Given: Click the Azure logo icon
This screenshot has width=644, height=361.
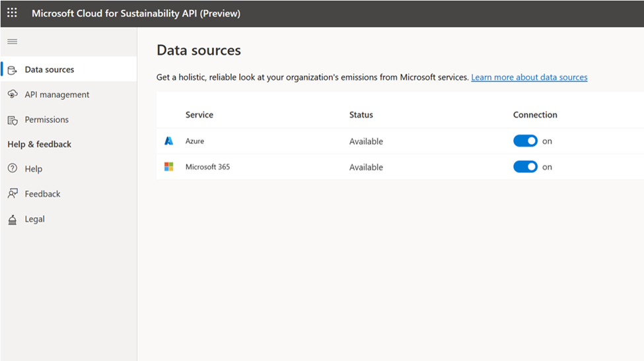Looking at the screenshot, I should coord(169,141).
